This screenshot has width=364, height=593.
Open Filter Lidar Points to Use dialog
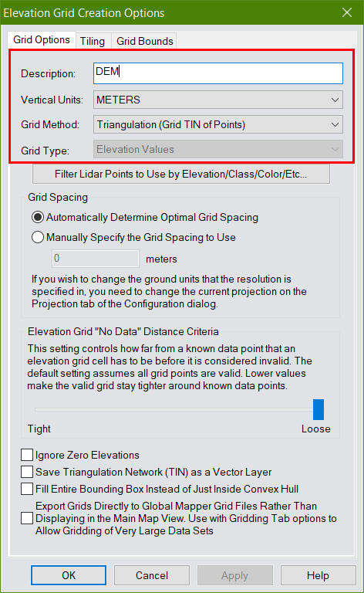(181, 174)
